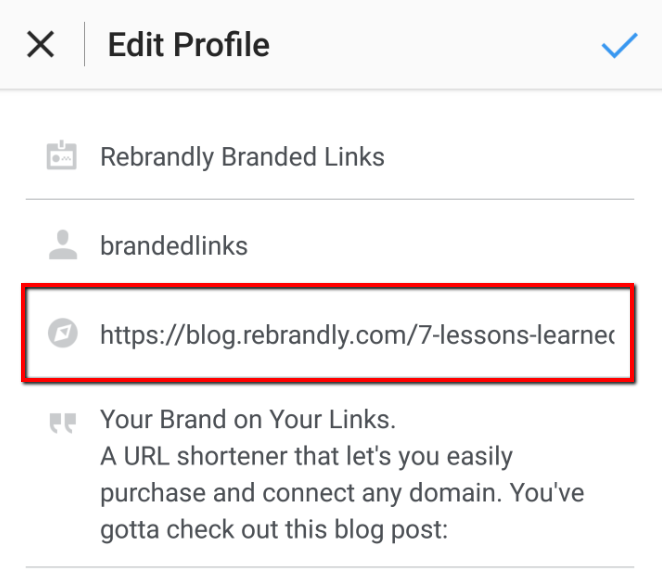The image size is (662, 576).
Task: Click the 'https://' start of the website URL
Action: tap(143, 335)
